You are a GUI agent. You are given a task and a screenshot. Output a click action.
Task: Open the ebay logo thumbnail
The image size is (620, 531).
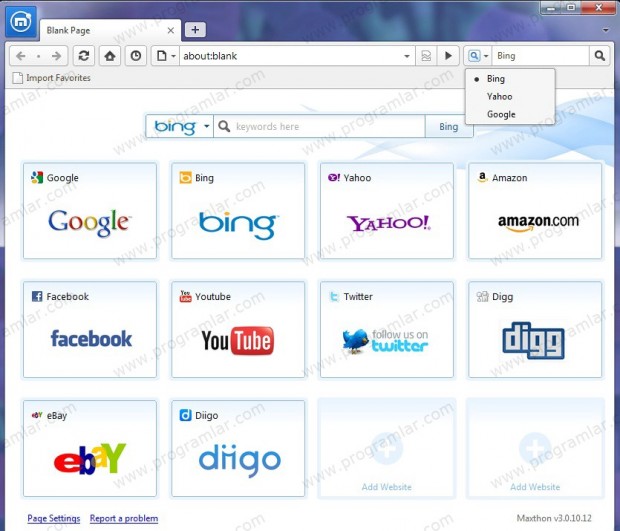[90, 459]
